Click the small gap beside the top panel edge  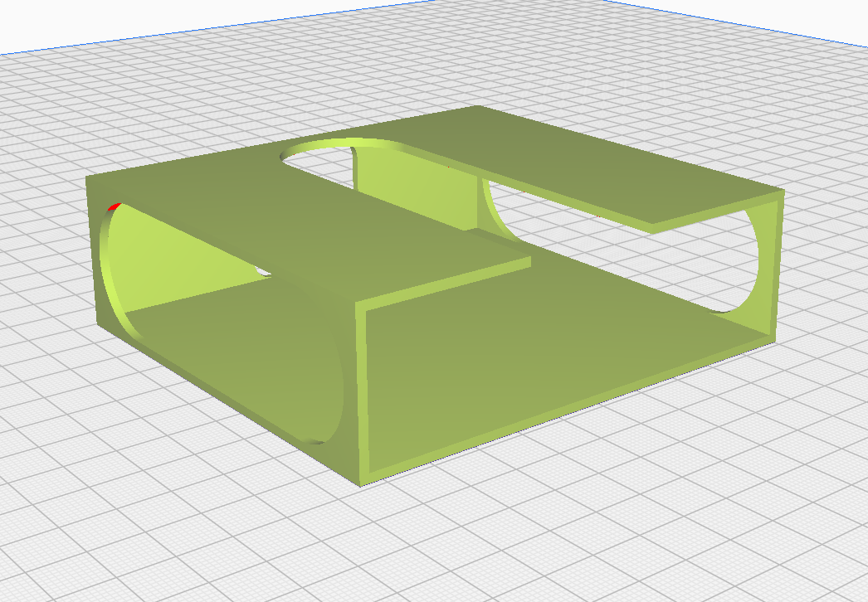click(262, 272)
